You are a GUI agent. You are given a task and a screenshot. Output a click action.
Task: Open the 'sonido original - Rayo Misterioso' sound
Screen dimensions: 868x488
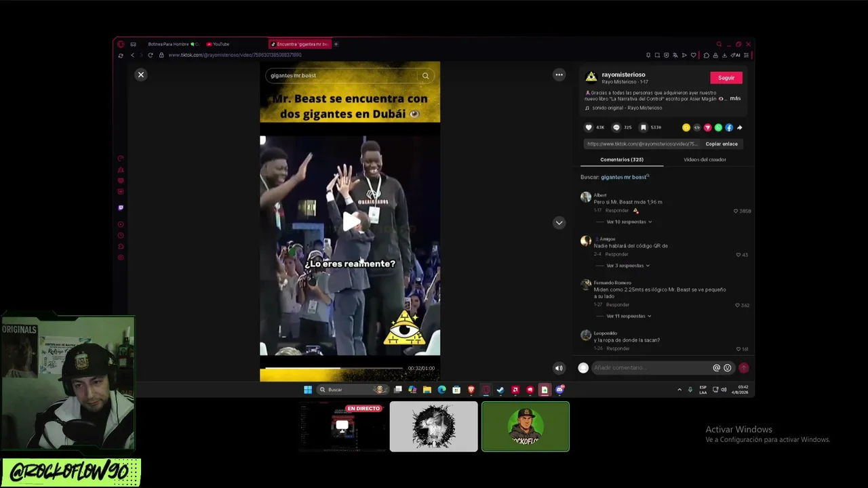627,108
